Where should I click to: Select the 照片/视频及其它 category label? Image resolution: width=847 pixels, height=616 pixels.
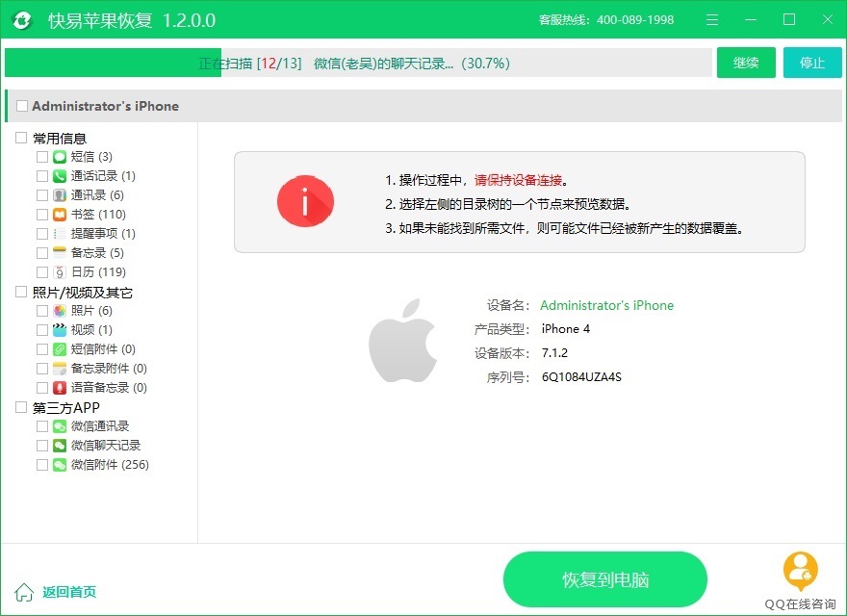pos(82,293)
